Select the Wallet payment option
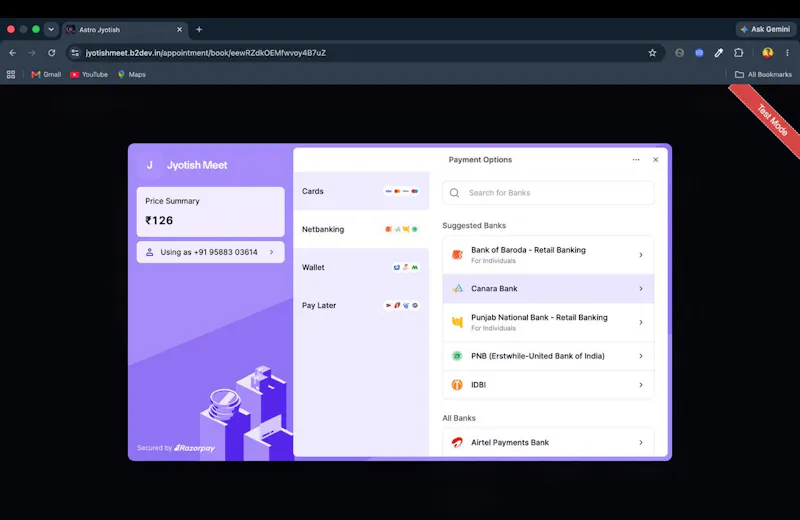This screenshot has height=520, width=800. [x=361, y=267]
